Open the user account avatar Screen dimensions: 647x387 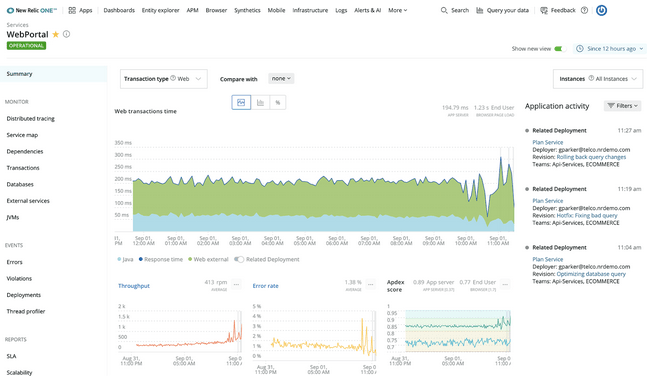(x=601, y=10)
